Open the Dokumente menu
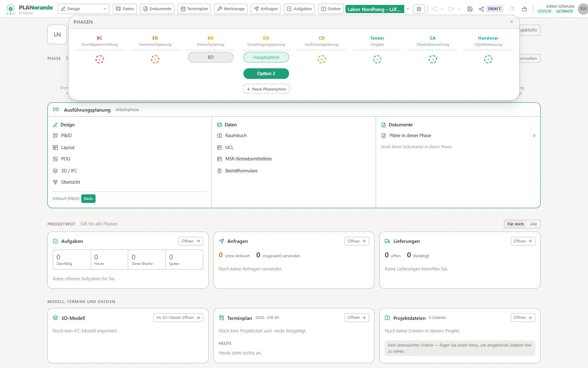The width and height of the screenshot is (588, 368). pos(157,9)
